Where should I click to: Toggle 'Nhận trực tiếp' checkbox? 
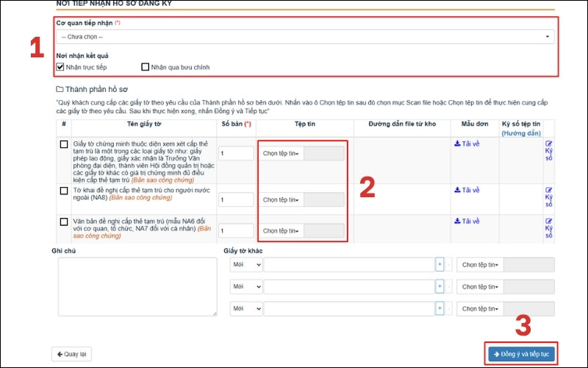click(60, 67)
